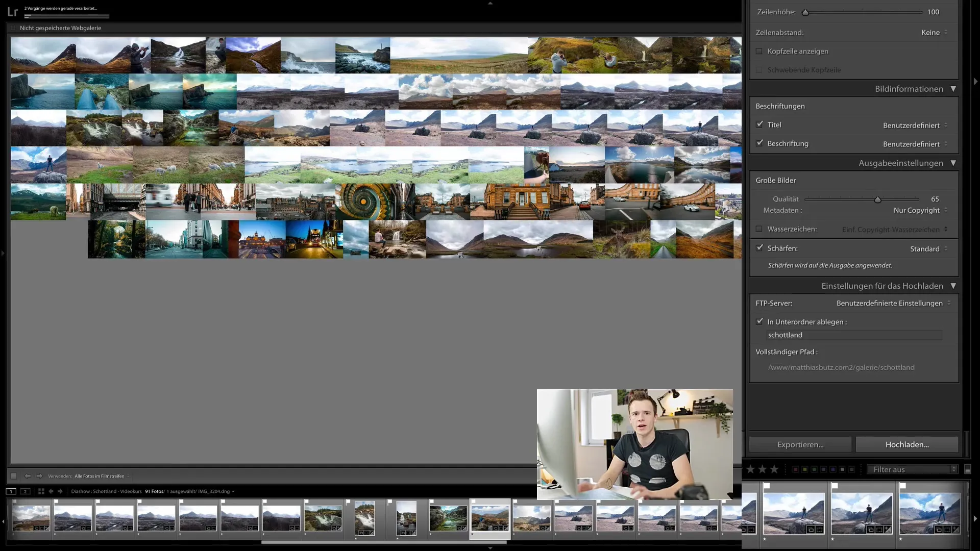Filter by green color label
980x551 pixels.
coord(814,469)
